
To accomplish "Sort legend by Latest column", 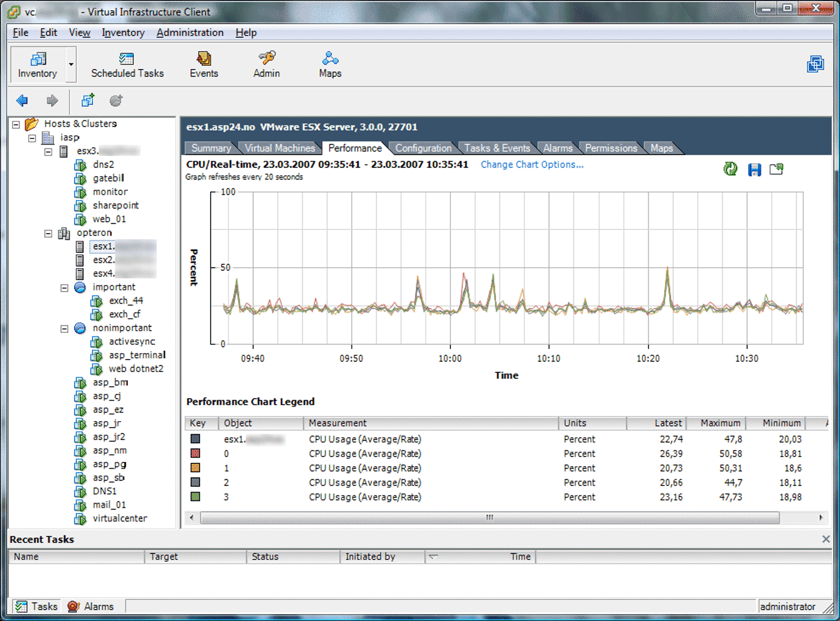I will pos(656,423).
